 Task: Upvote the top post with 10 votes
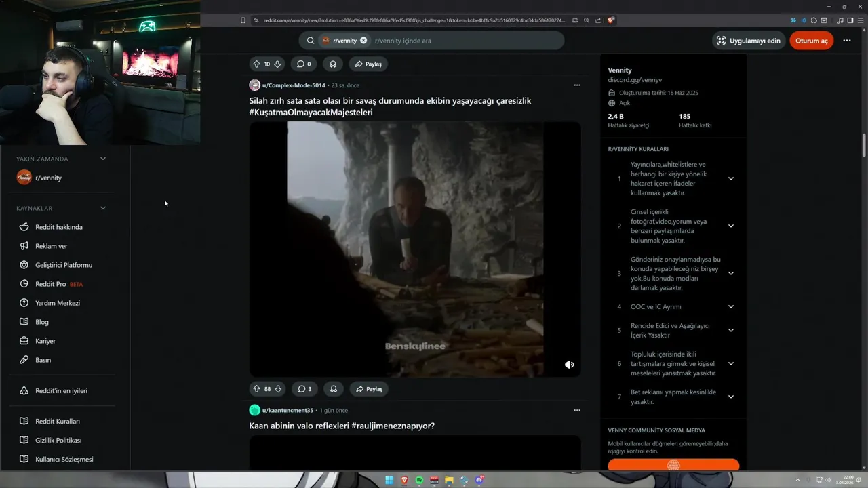click(x=256, y=64)
